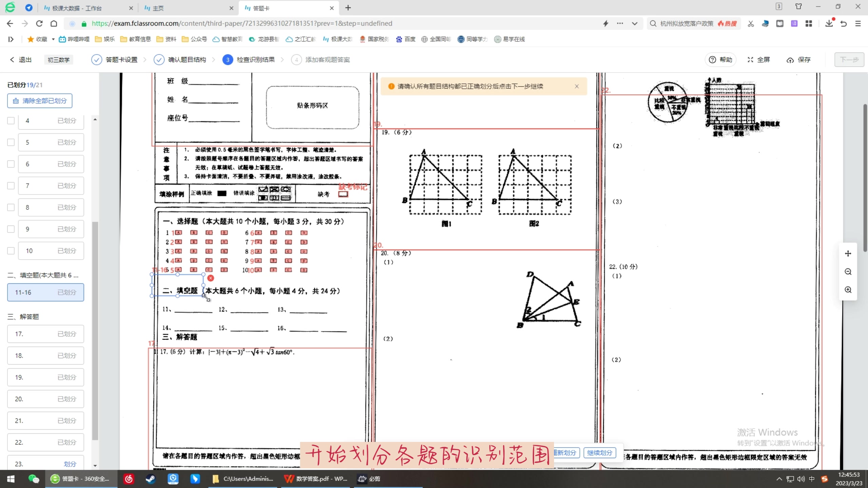This screenshot has height=488, width=868.
Task: Click the scissors screenshot icon
Action: (751, 23)
